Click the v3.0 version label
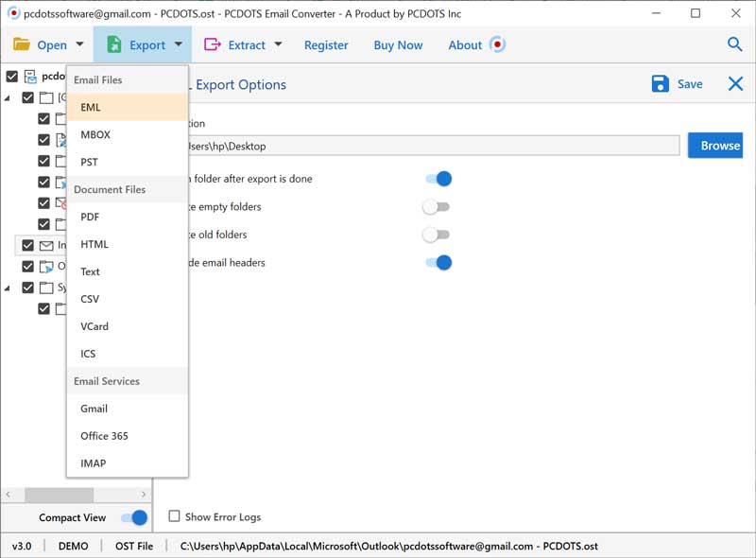The image size is (756, 558). point(22,546)
